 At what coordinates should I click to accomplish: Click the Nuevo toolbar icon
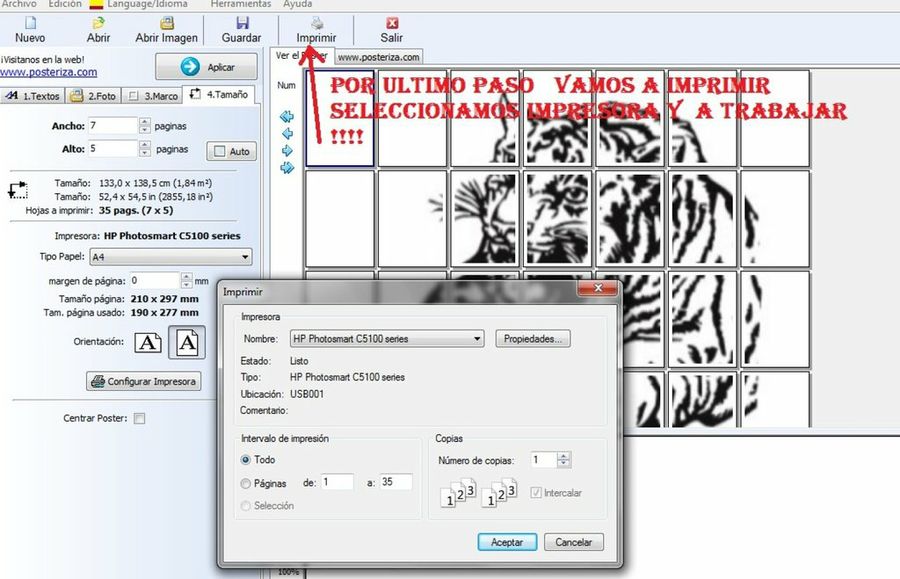click(x=30, y=22)
